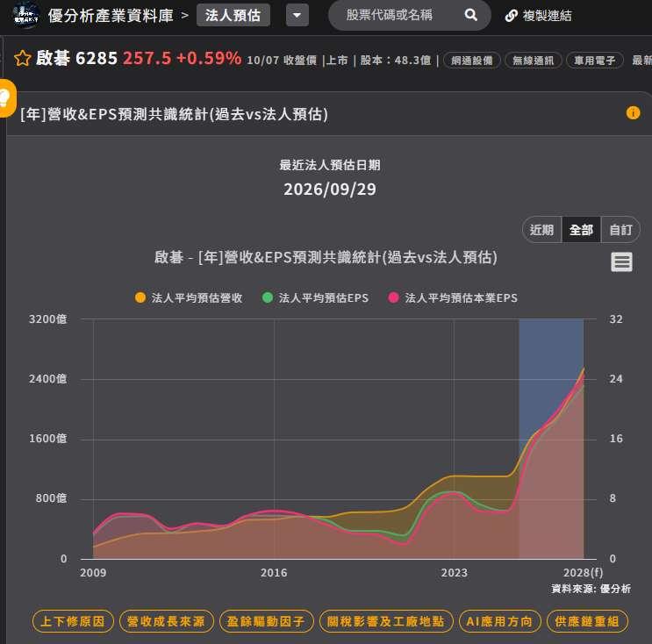
Task: Click the 供應鏈重組 button
Action: tap(587, 621)
